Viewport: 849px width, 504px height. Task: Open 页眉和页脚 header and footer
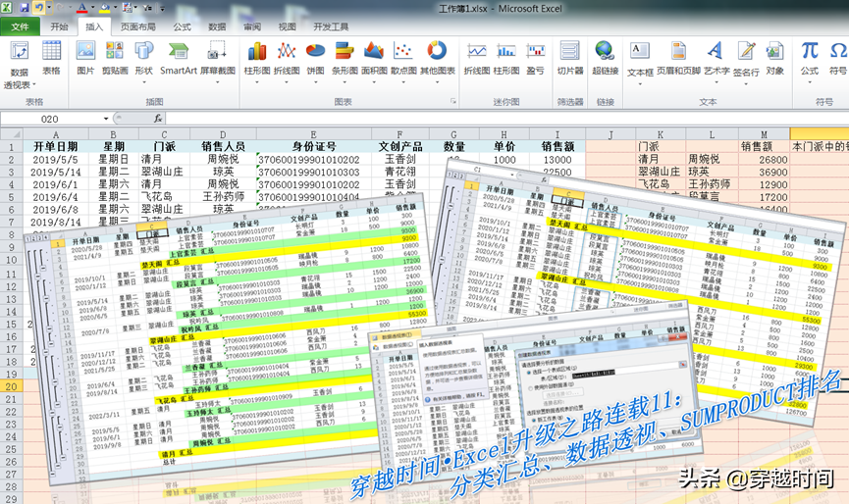[678, 59]
